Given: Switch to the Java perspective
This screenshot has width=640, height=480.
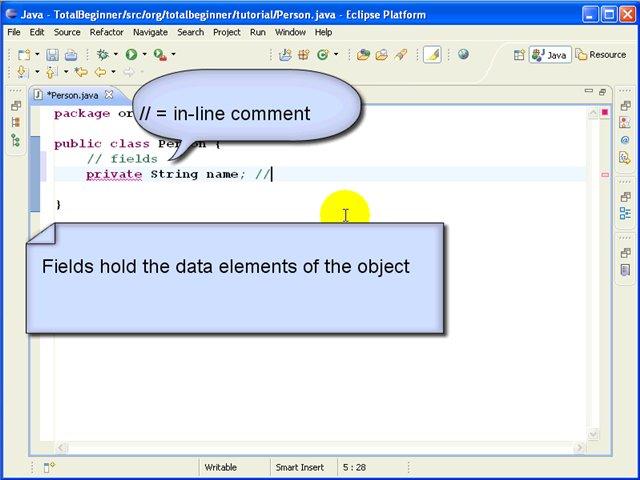Looking at the screenshot, I should pyautogui.click(x=550, y=55).
